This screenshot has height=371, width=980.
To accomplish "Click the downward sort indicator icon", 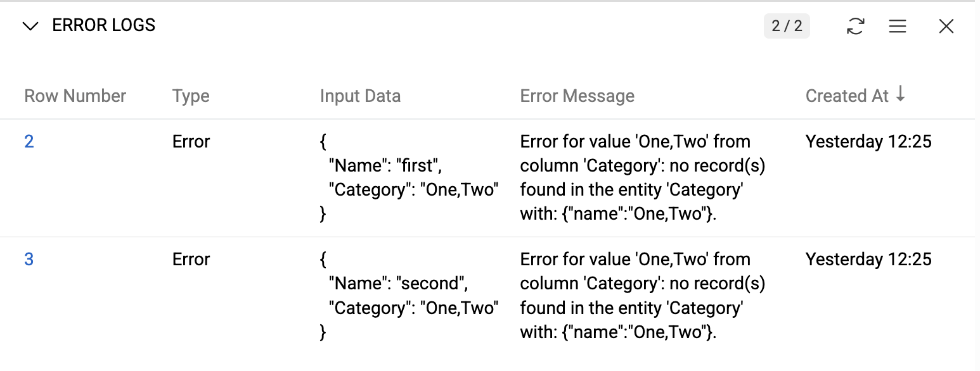I will [x=901, y=95].
